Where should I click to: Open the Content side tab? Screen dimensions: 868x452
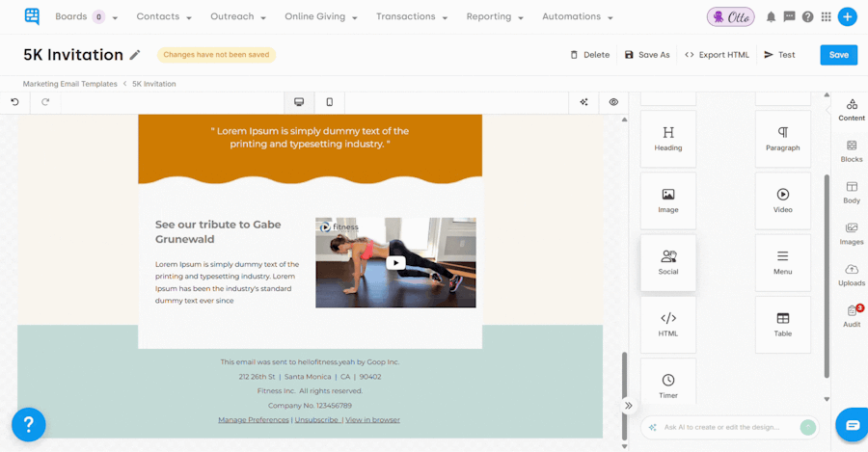tap(852, 110)
